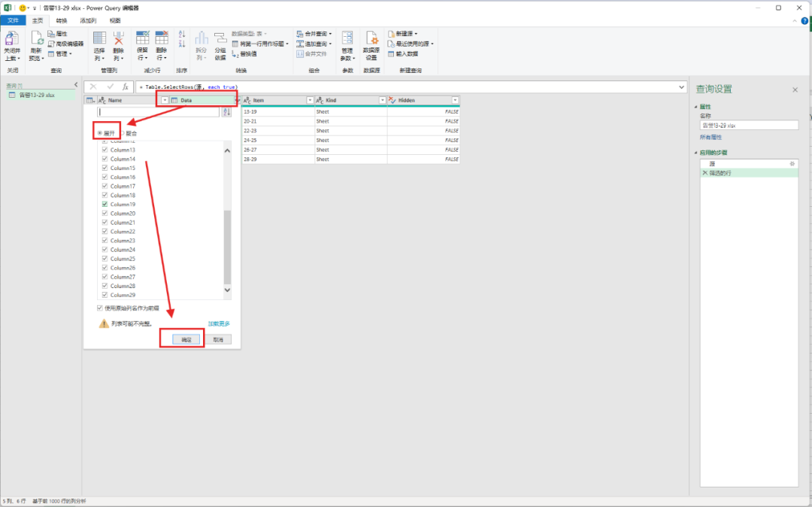The width and height of the screenshot is (812, 507).
Task: Open the Manage Parameters (管理参数) button
Action: (347, 44)
